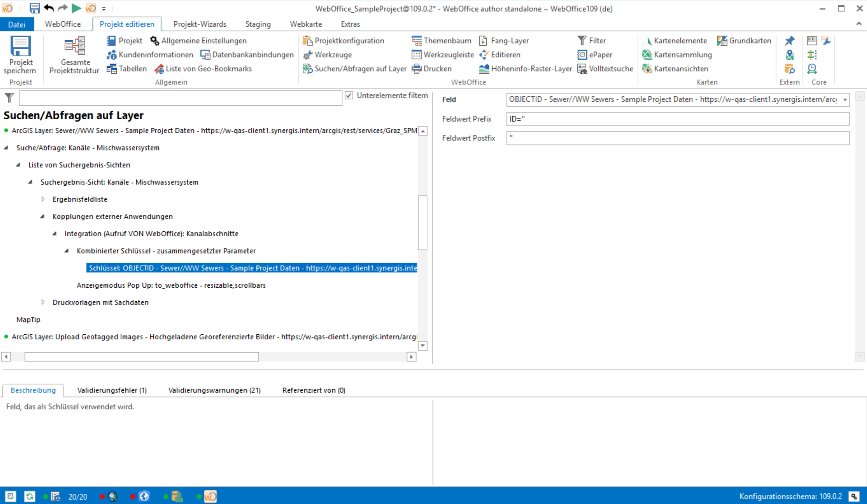The width and height of the screenshot is (867, 504).
Task: Open Themenbaum configuration
Action: (x=442, y=41)
